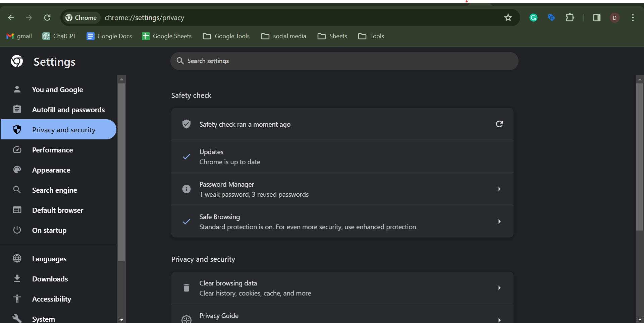Click the Safety check shield icon
This screenshot has height=323, width=644.
tap(186, 124)
